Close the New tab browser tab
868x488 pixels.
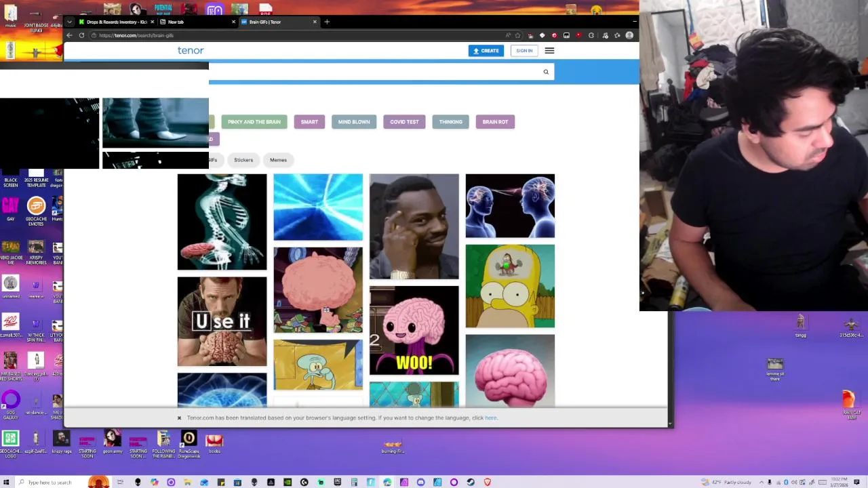234,22
